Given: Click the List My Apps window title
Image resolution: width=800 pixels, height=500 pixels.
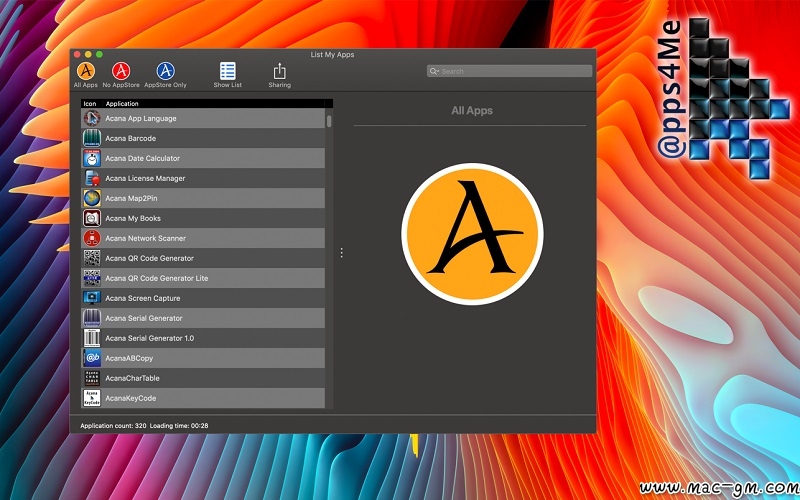Looking at the screenshot, I should (332, 55).
